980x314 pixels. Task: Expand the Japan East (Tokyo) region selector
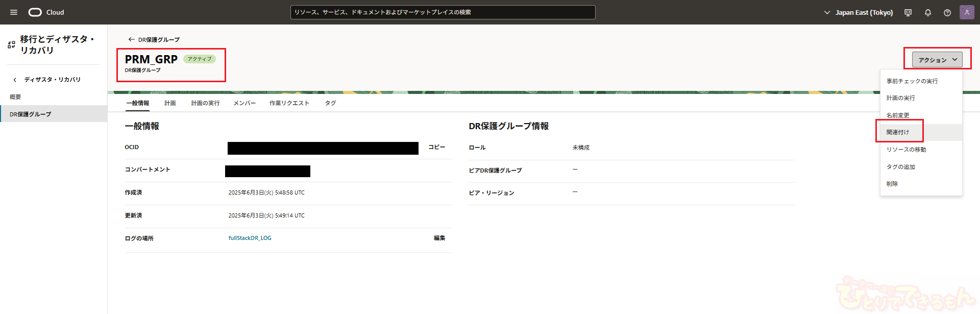tap(859, 13)
